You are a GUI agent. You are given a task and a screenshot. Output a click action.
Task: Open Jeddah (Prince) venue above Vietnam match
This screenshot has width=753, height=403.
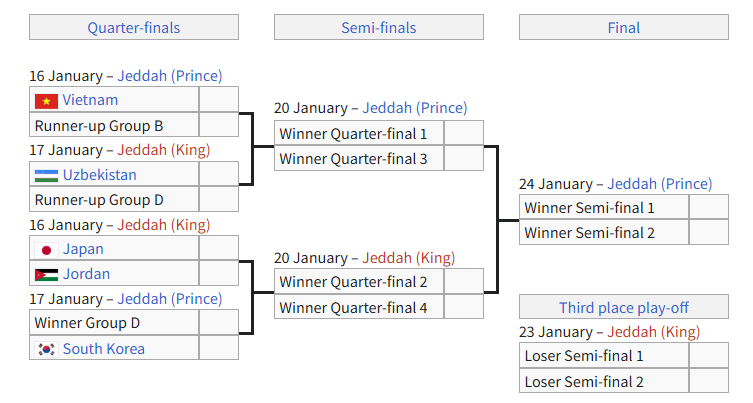click(x=170, y=76)
